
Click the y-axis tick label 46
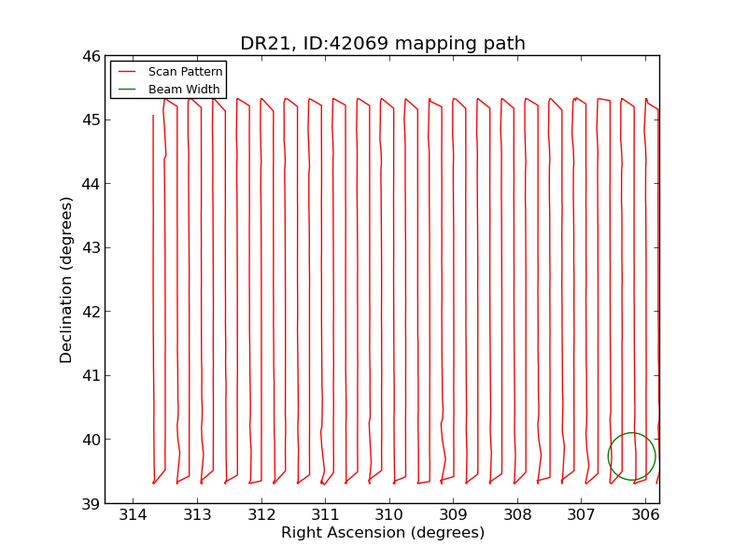(90, 56)
